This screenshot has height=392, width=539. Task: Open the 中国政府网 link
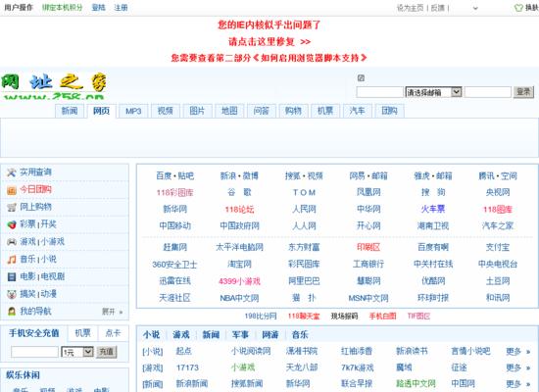coord(239,226)
